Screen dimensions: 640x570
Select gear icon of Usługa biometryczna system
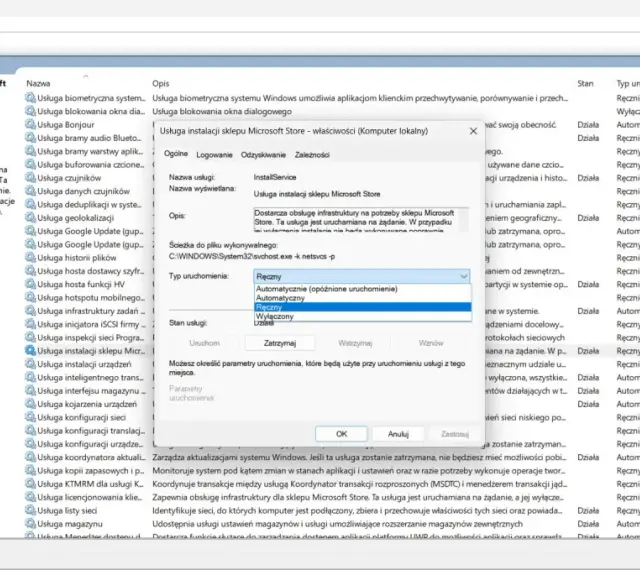point(30,98)
